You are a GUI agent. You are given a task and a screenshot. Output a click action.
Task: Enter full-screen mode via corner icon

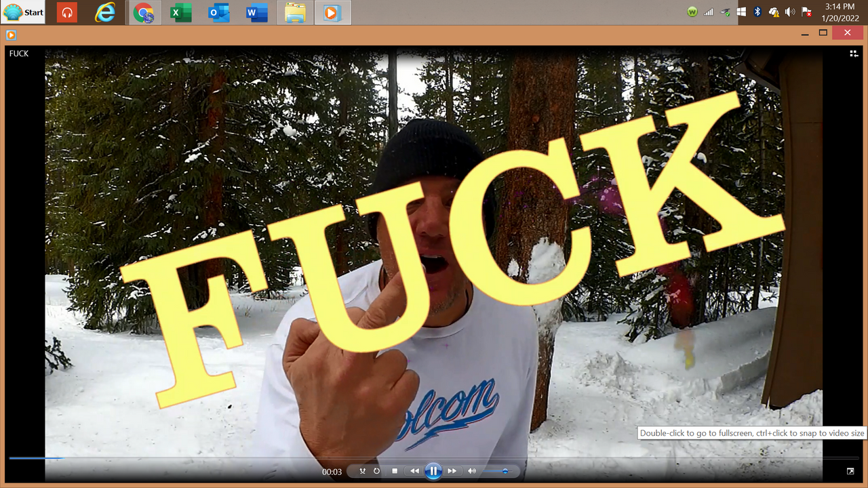850,471
